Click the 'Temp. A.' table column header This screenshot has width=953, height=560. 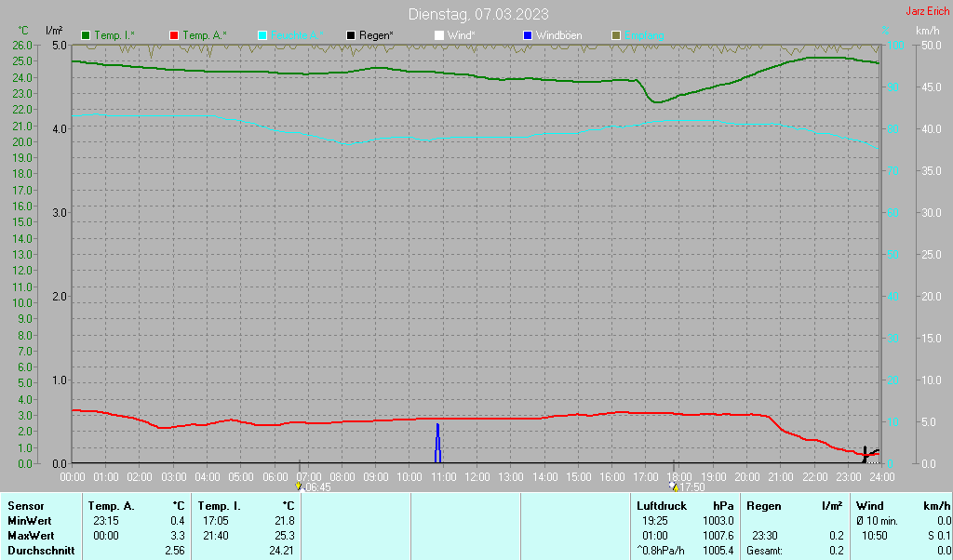tap(112, 506)
